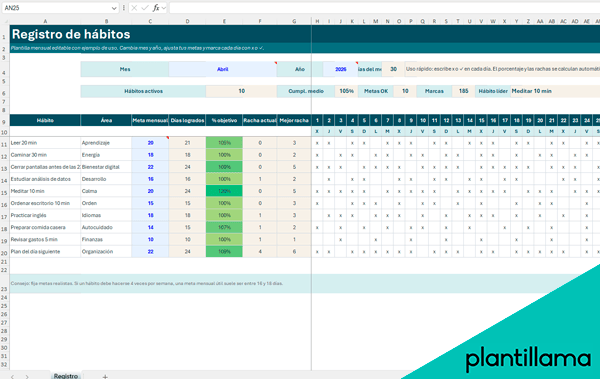The height and width of the screenshot is (379, 600).
Task: Click the Autocuidado area cell
Action: pyautogui.click(x=106, y=227)
